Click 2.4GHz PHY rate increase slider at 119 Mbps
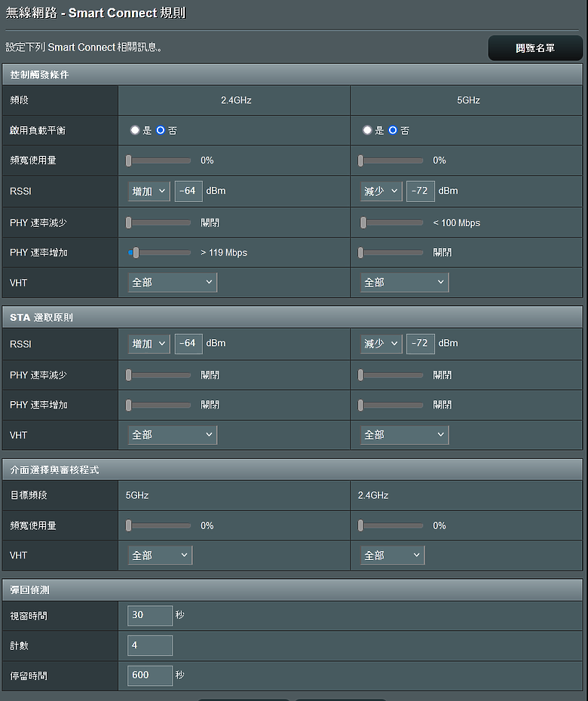The width and height of the screenshot is (588, 701). tap(159, 253)
